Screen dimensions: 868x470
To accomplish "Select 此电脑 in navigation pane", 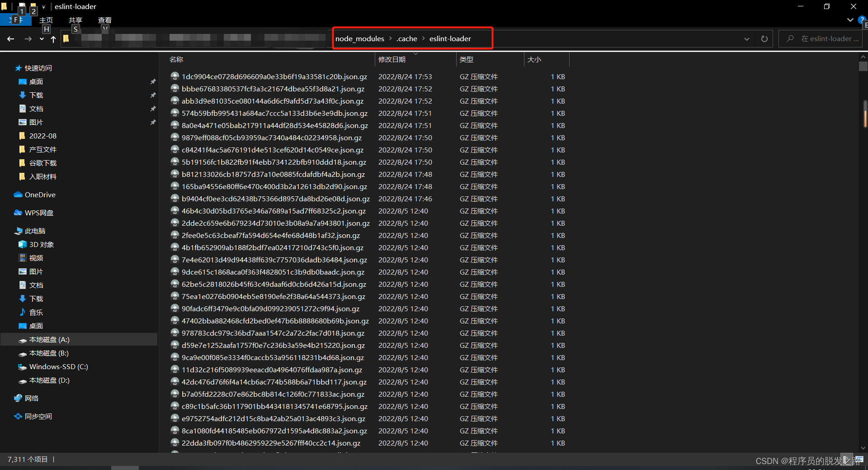I will click(x=35, y=231).
